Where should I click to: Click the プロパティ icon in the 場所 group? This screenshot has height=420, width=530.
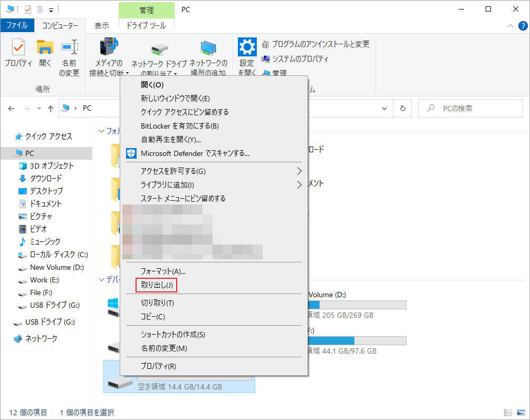point(18,54)
